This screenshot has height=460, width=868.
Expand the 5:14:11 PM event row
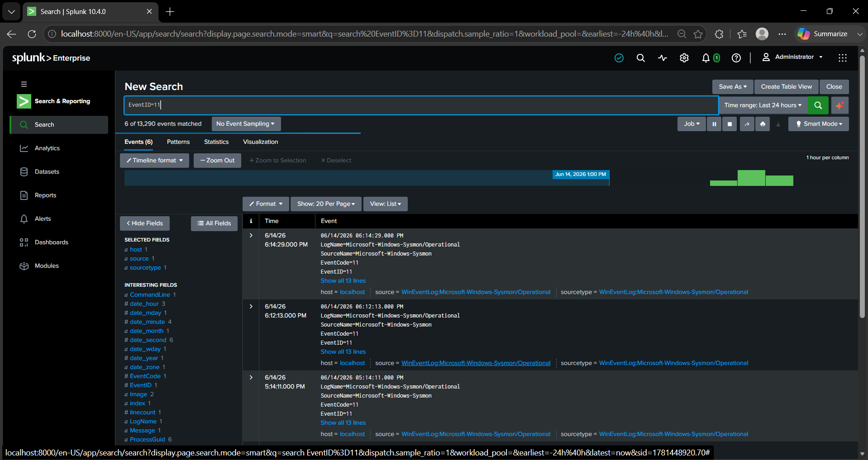coord(251,378)
